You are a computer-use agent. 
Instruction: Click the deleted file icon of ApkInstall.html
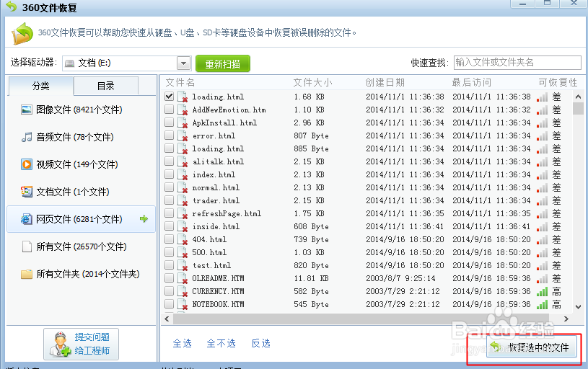point(183,123)
